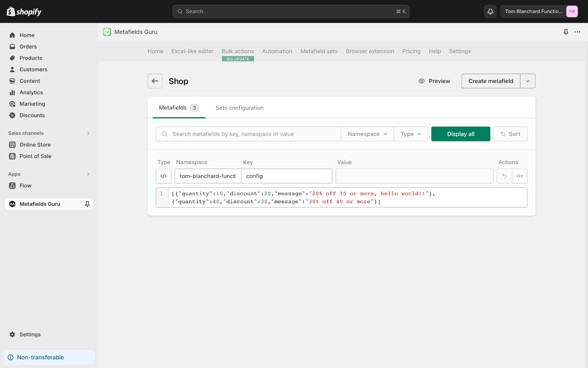Click the Metafields Guru app header logo
Screen dimensions: 588x368
[107, 32]
